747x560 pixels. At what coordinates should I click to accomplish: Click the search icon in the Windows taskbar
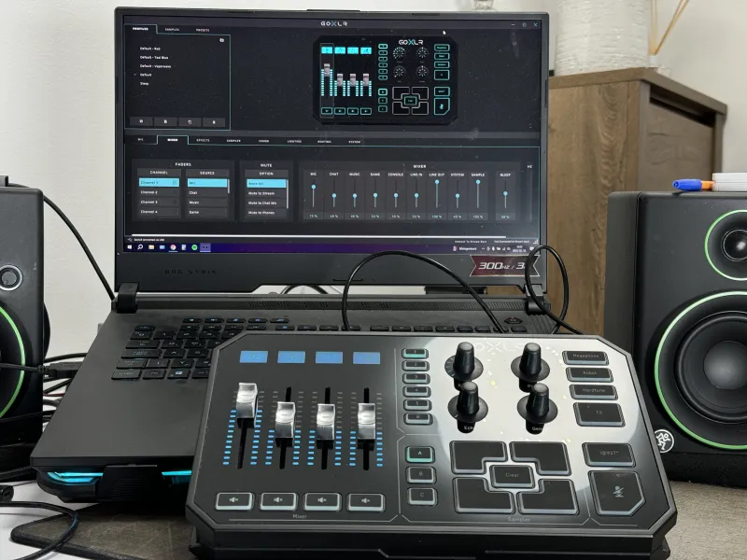pos(139,246)
